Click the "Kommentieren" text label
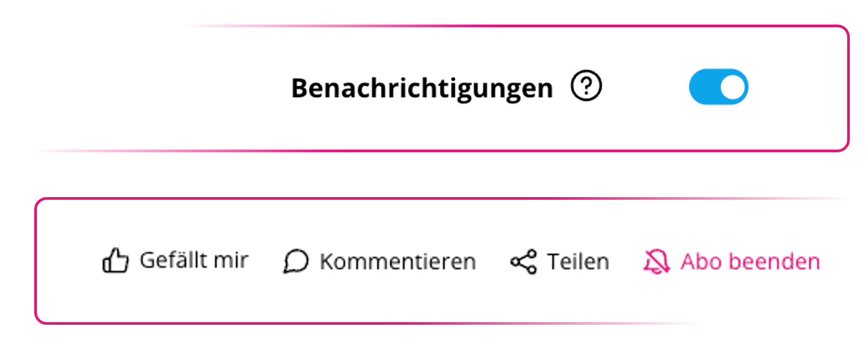The height and width of the screenshot is (344, 868). click(398, 262)
